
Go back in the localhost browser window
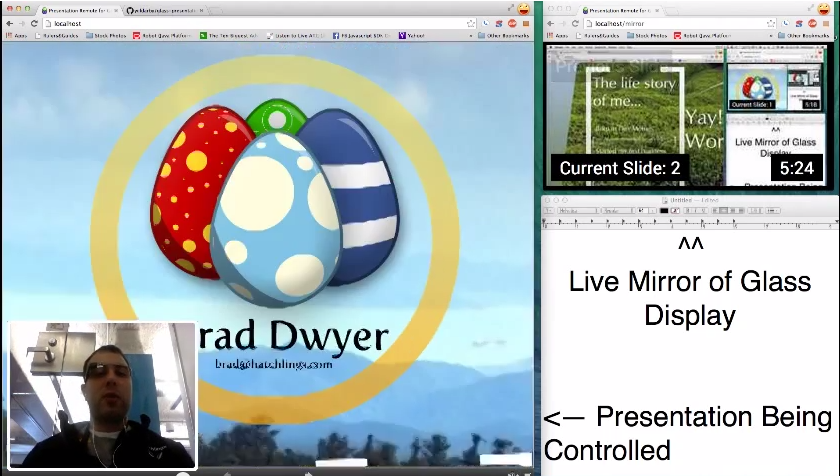pos(9,24)
